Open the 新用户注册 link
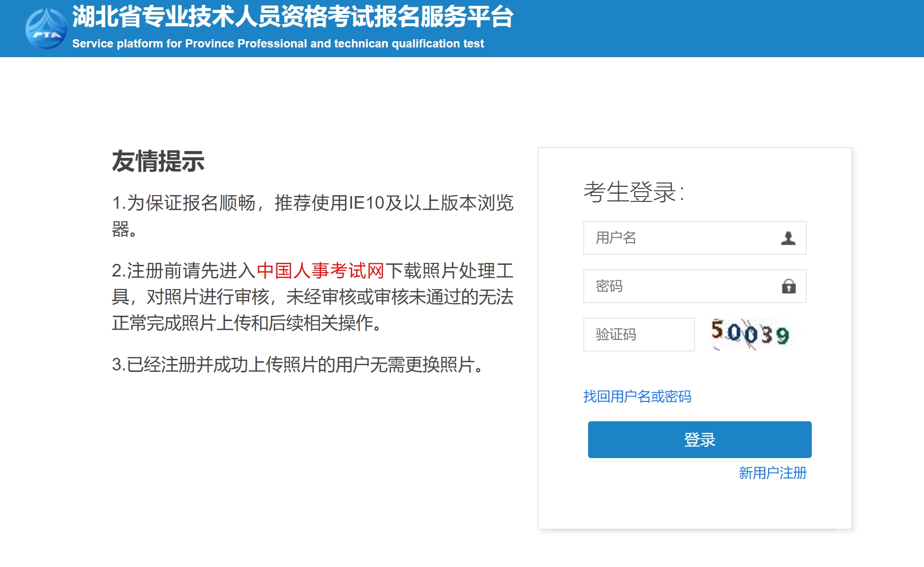Viewport: 924px width, 567px height. 773,473
